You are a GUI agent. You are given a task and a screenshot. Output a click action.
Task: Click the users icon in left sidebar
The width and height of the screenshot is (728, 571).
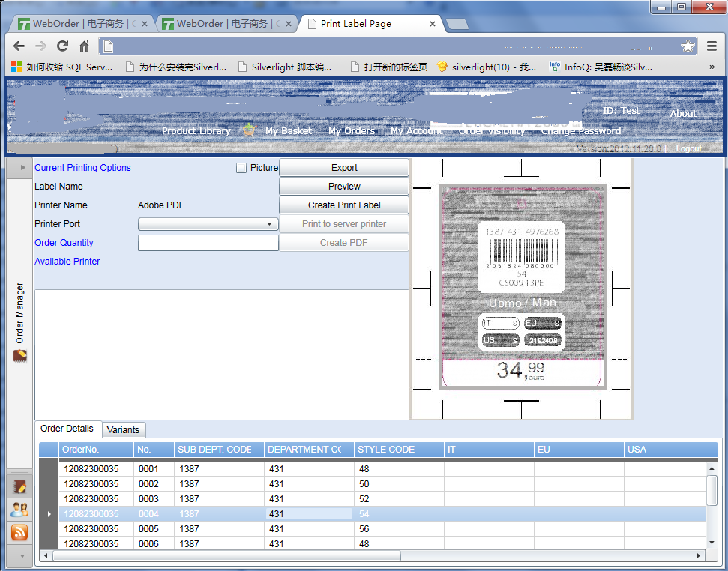tap(19, 510)
